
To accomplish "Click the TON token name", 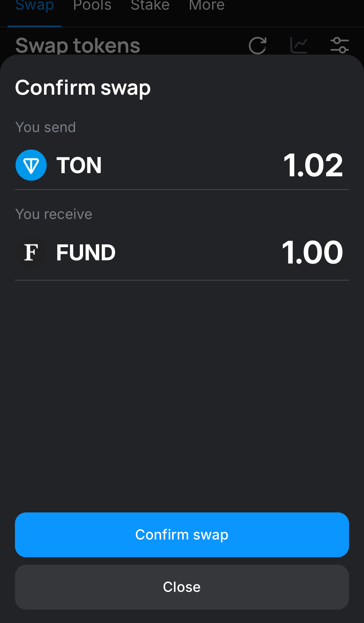I will coord(79,165).
